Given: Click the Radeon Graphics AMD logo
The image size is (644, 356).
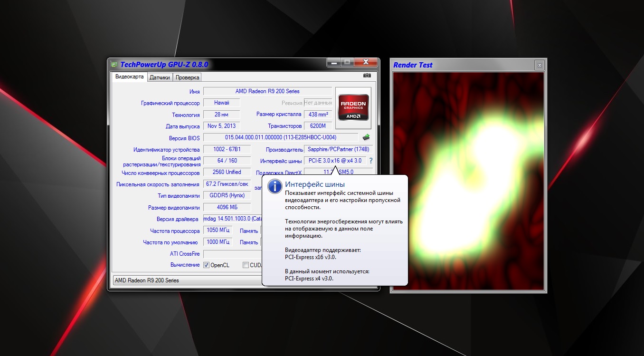Looking at the screenshot, I should pyautogui.click(x=352, y=108).
